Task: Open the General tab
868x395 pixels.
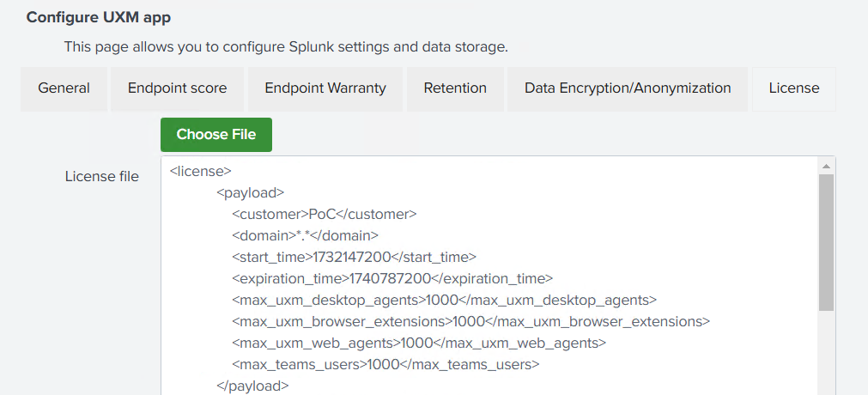Action: pyautogui.click(x=64, y=88)
